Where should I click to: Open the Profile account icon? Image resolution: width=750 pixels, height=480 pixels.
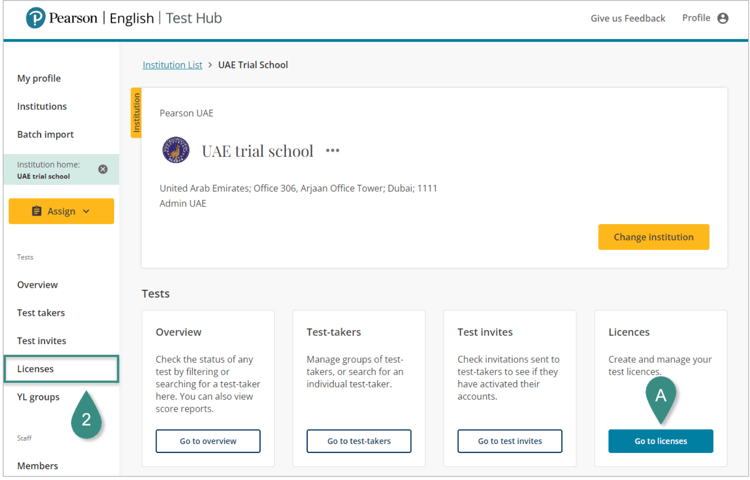723,18
